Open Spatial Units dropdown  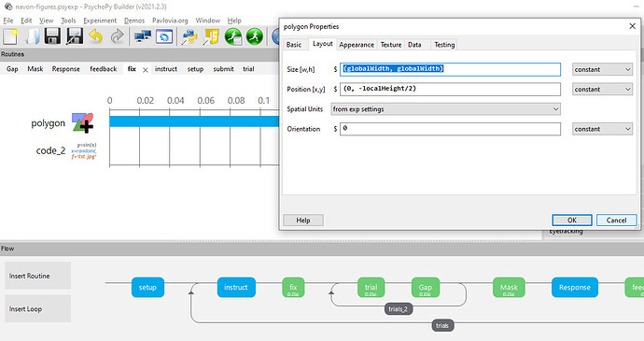coord(445,109)
